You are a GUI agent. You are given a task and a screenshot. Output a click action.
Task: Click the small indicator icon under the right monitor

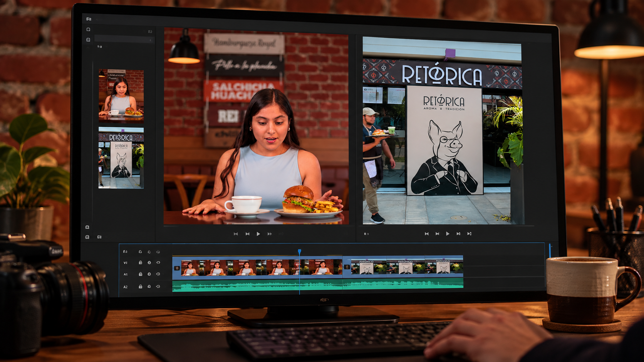366,234
